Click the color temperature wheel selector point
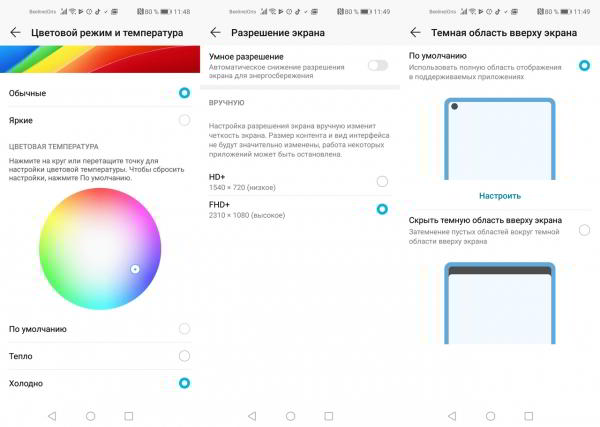The width and height of the screenshot is (600, 427). pos(135,269)
